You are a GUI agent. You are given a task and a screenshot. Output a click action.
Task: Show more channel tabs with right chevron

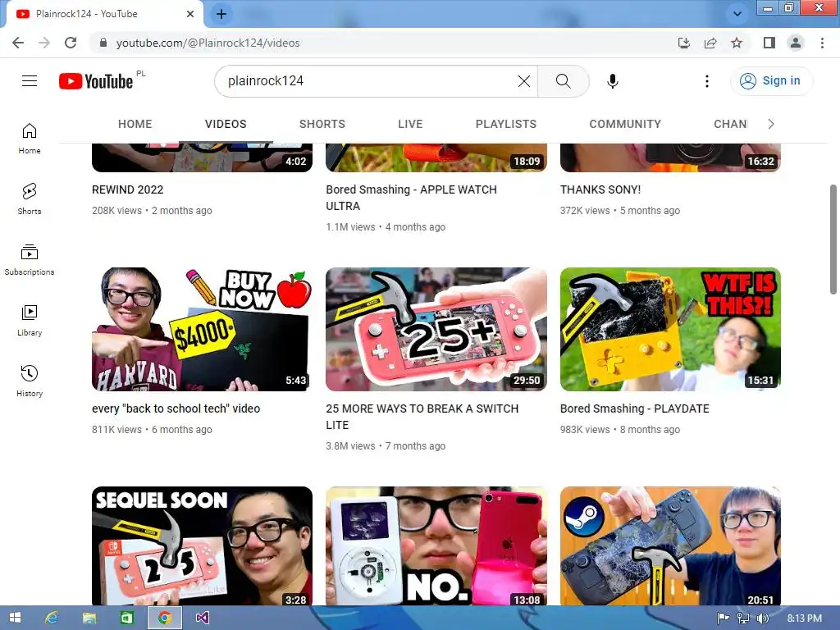(x=771, y=124)
